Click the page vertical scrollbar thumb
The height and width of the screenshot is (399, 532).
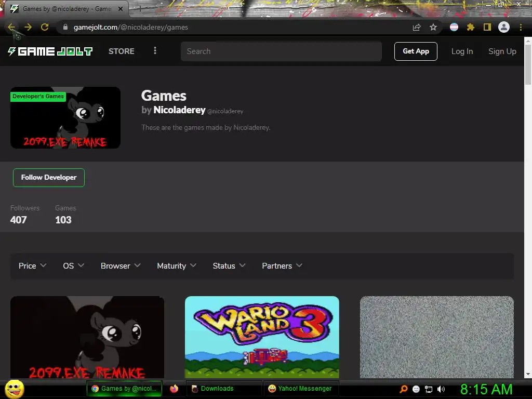click(x=528, y=64)
